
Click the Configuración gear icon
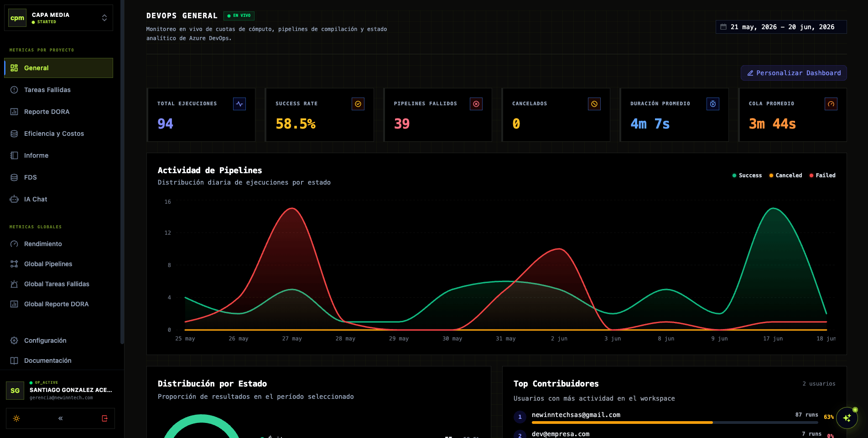click(14, 340)
